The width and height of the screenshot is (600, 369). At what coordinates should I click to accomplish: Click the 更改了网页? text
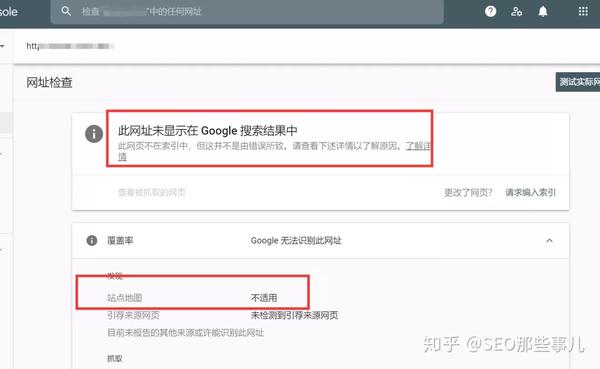click(468, 192)
